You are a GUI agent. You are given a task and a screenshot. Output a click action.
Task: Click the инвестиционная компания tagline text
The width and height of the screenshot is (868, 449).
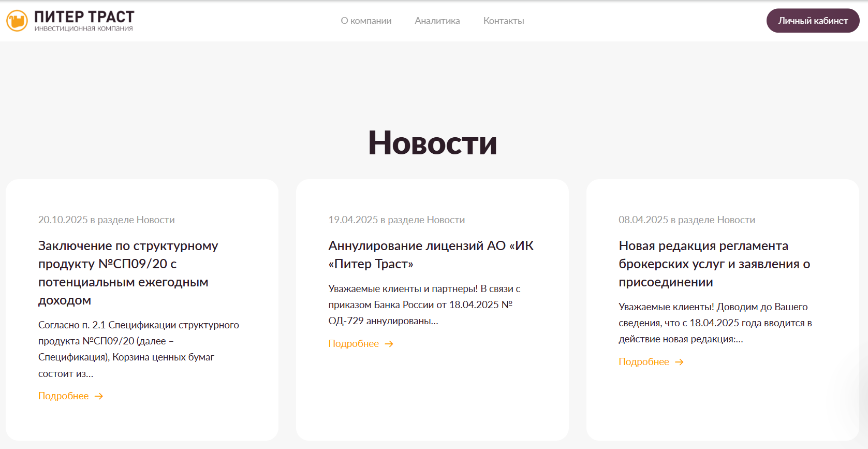(x=84, y=28)
